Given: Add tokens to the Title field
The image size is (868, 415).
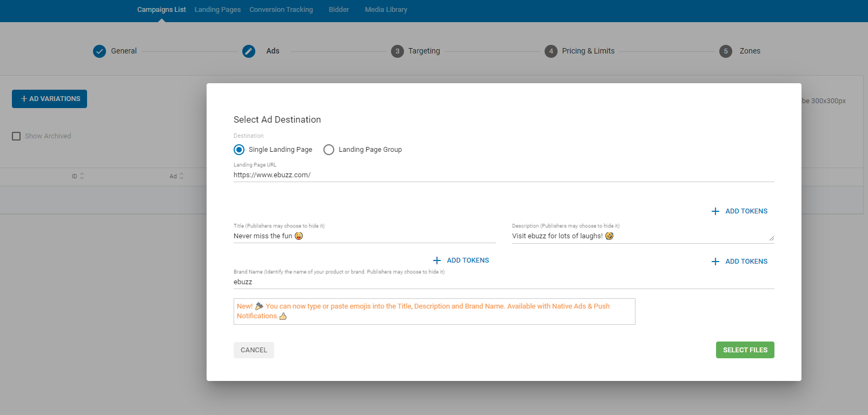Looking at the screenshot, I should tap(461, 260).
